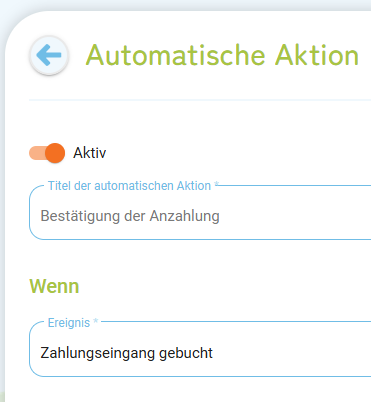Click the text 'Bestätigung der Anzahlung'
Screen dimensions: 371x402
(x=130, y=216)
